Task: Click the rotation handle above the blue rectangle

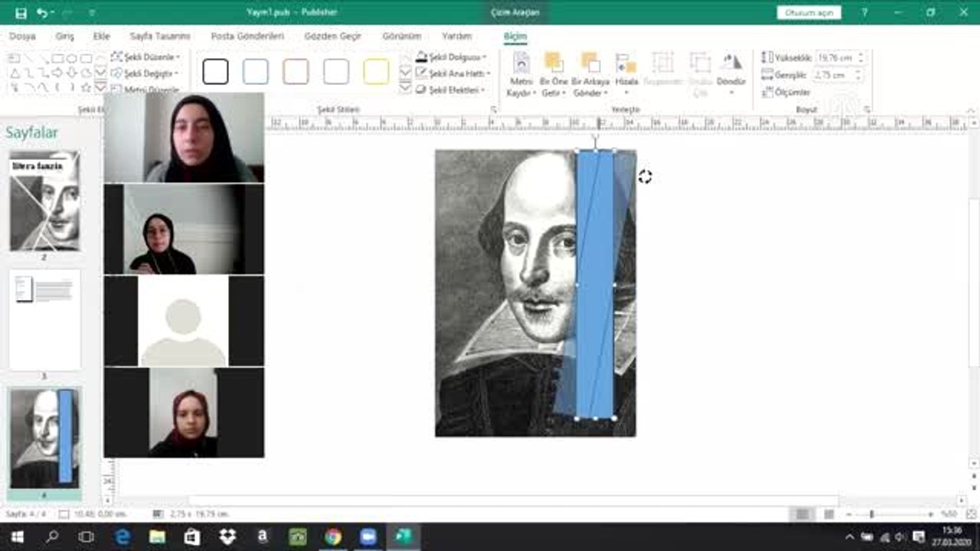Action: click(x=595, y=138)
